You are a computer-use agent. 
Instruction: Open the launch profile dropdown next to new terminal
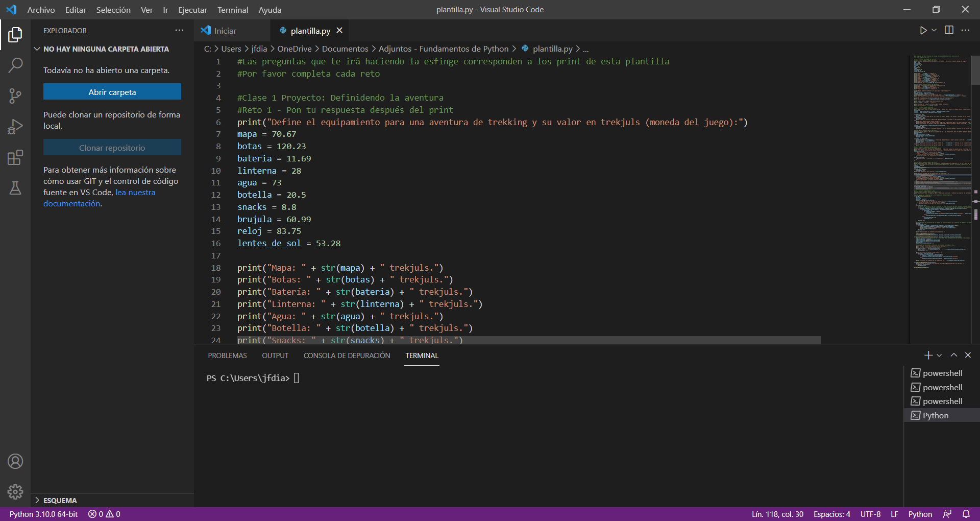point(939,356)
